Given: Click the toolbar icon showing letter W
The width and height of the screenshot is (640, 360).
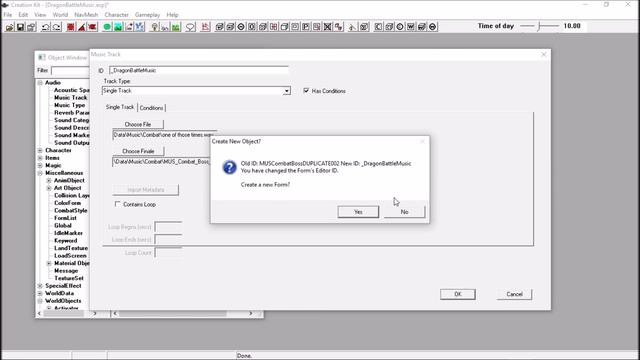Looking at the screenshot, I should click(411, 27).
